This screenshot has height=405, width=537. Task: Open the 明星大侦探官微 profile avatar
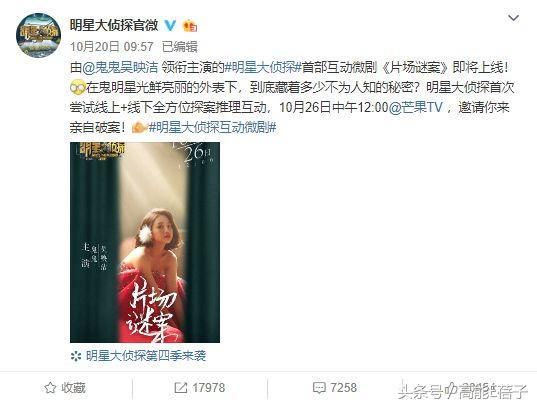(38, 35)
